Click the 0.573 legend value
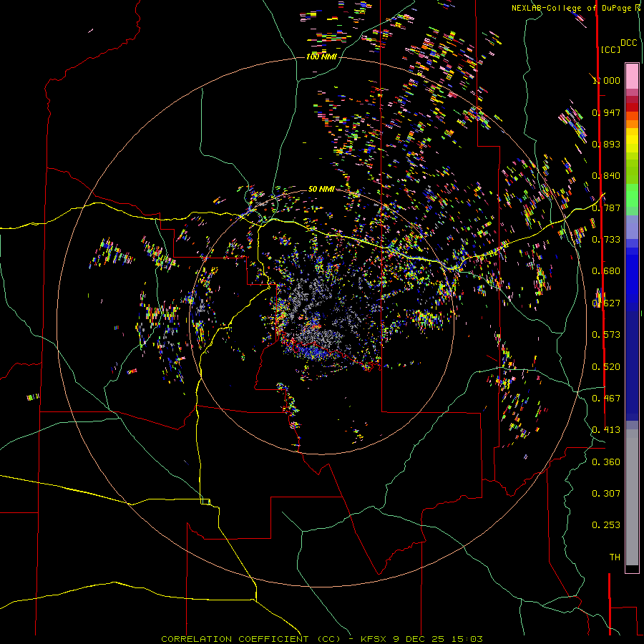Viewport: 644px width, 644px height. click(x=606, y=335)
